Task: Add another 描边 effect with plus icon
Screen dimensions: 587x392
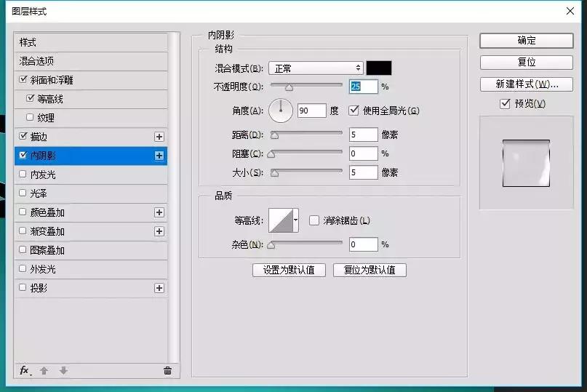Action: click(x=159, y=137)
